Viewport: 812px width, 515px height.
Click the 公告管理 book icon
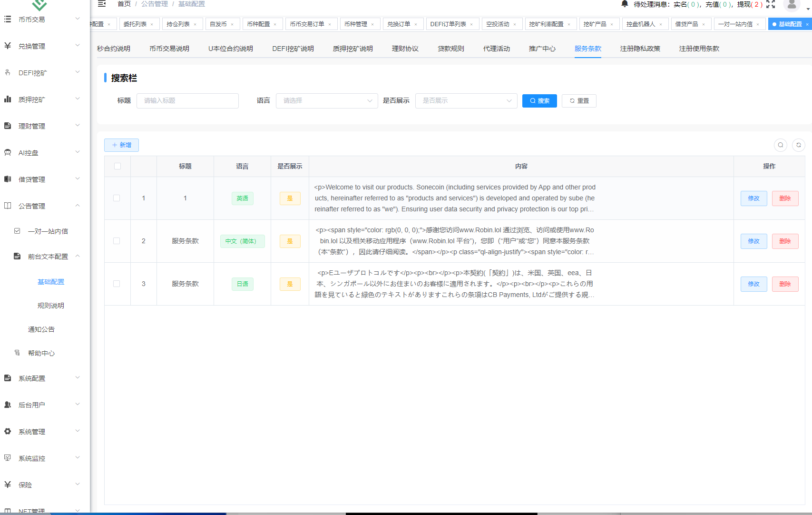click(8, 206)
